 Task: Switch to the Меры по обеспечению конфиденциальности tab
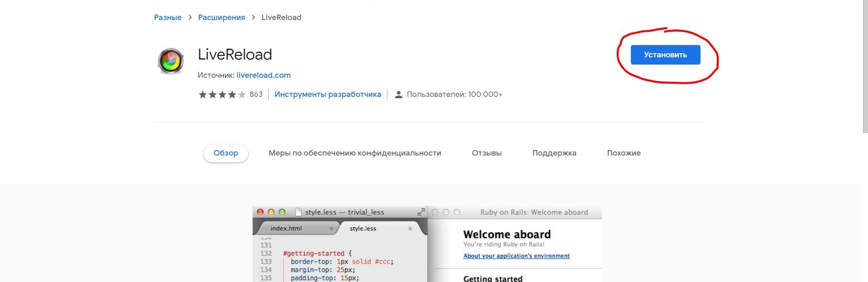coord(355,153)
